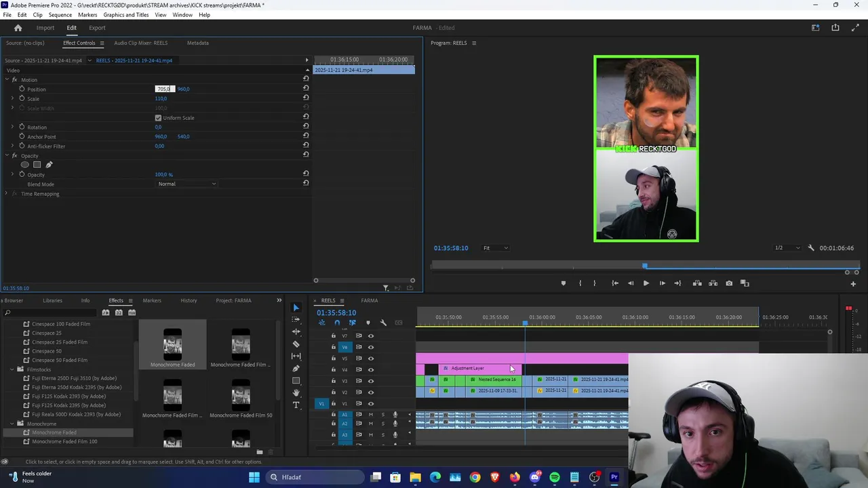Toggle Uniform Scale checkbox
The image size is (868, 488).
pyautogui.click(x=158, y=118)
